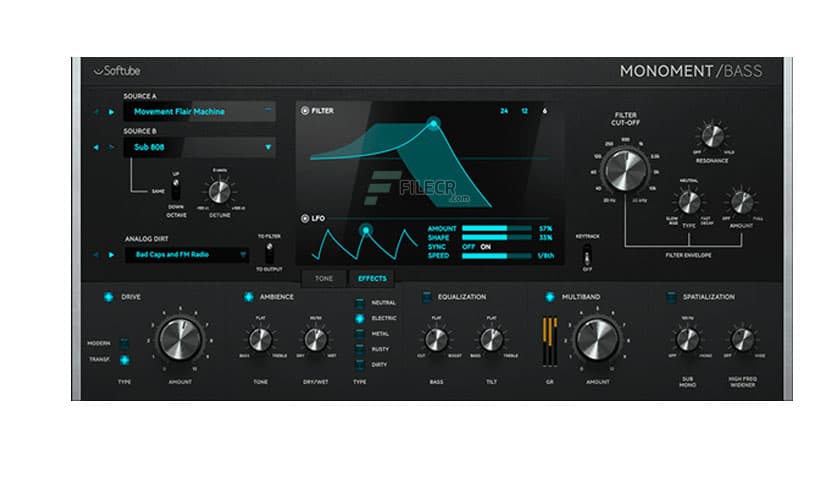Flip the Octave up/same/down switch
This screenshot has height=484, width=836.
point(175,189)
